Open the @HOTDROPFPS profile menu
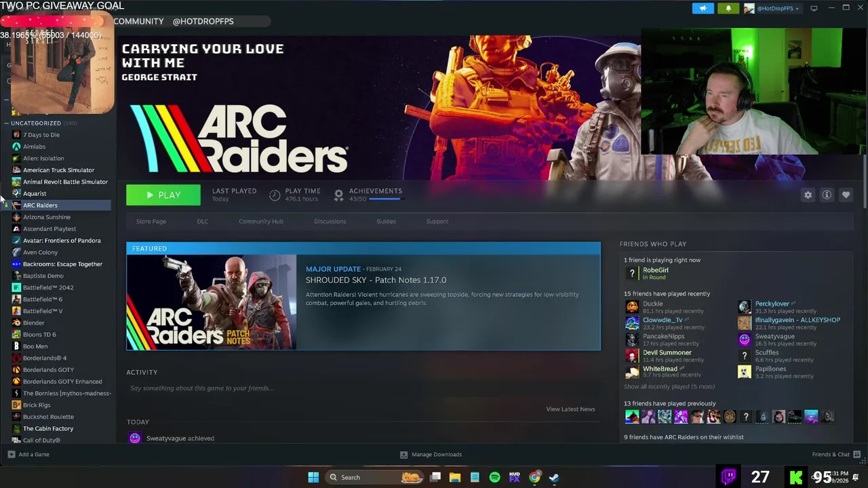 [203, 21]
